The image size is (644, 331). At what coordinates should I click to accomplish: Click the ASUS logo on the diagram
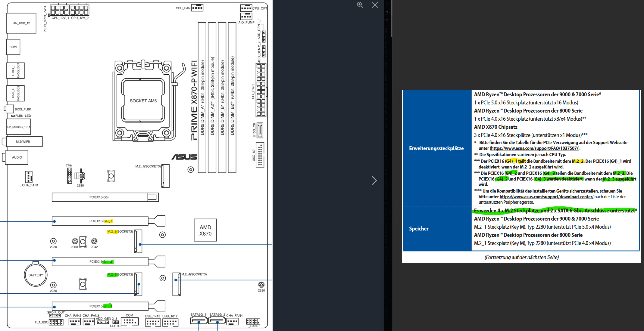click(x=184, y=157)
